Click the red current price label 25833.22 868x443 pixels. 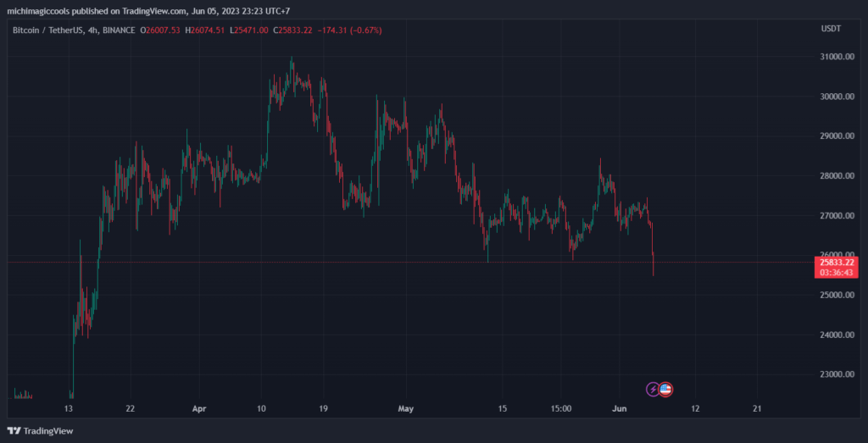coord(836,263)
